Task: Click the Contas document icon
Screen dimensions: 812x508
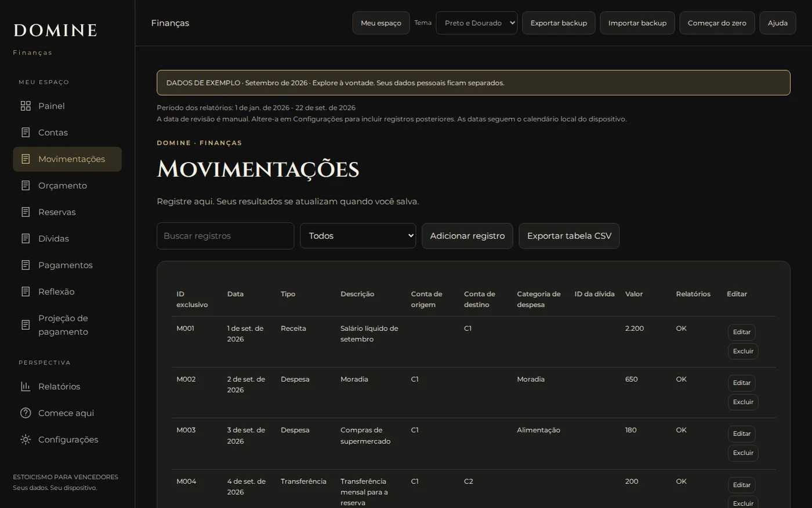Action: (x=26, y=132)
